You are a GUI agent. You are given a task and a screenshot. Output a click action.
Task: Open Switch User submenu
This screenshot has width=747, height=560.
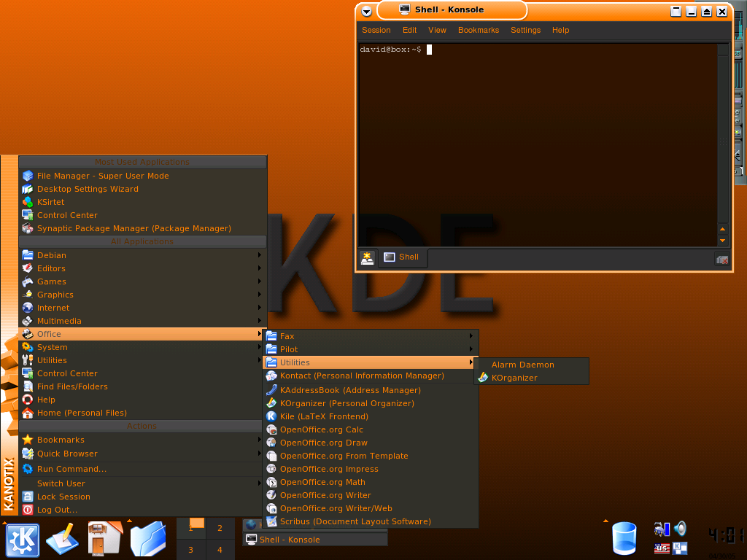(142, 483)
